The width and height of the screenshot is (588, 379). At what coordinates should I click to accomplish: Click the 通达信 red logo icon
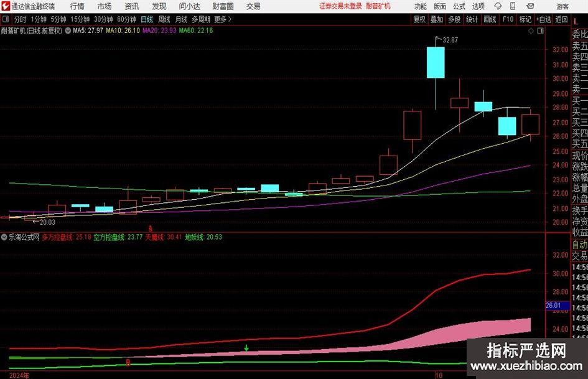[6, 6]
